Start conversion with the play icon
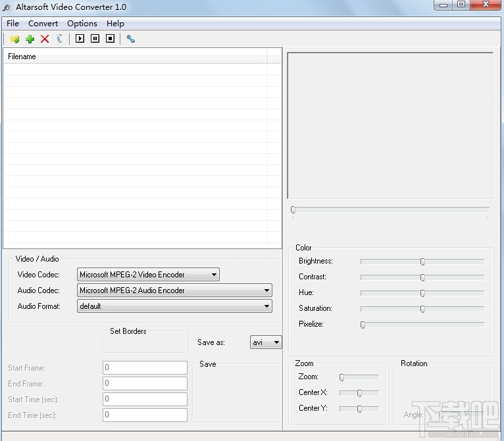This screenshot has width=504, height=441. coord(80,39)
